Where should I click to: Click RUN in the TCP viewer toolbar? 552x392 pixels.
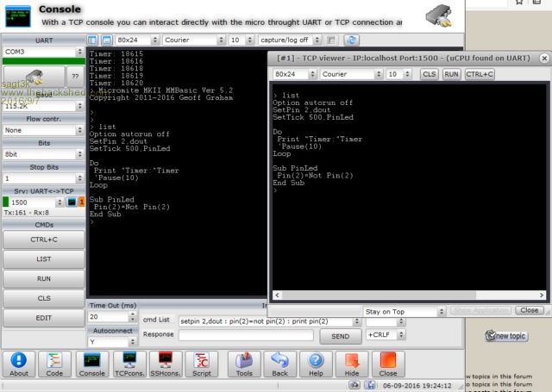451,75
